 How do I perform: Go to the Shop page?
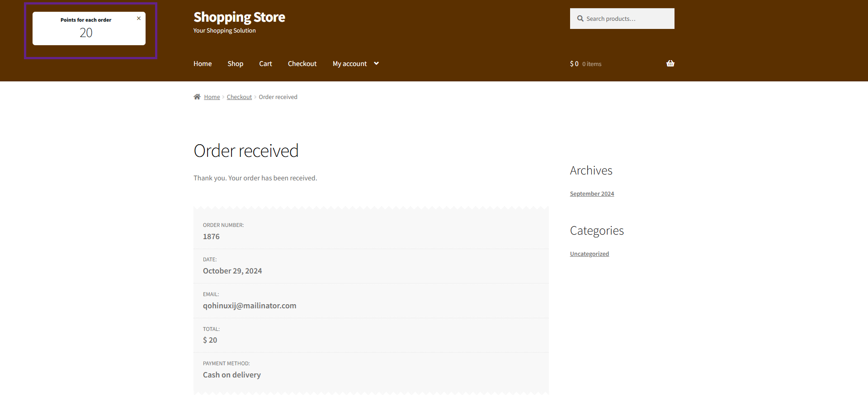pos(235,64)
